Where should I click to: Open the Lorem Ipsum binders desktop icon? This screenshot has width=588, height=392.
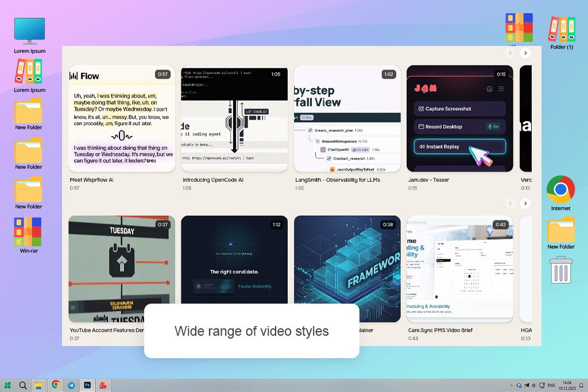pos(29,72)
